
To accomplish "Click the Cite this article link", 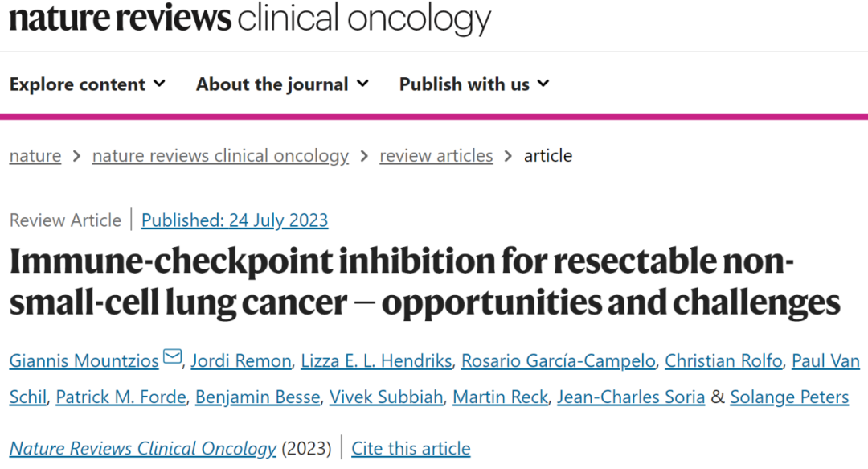I will pos(411,448).
